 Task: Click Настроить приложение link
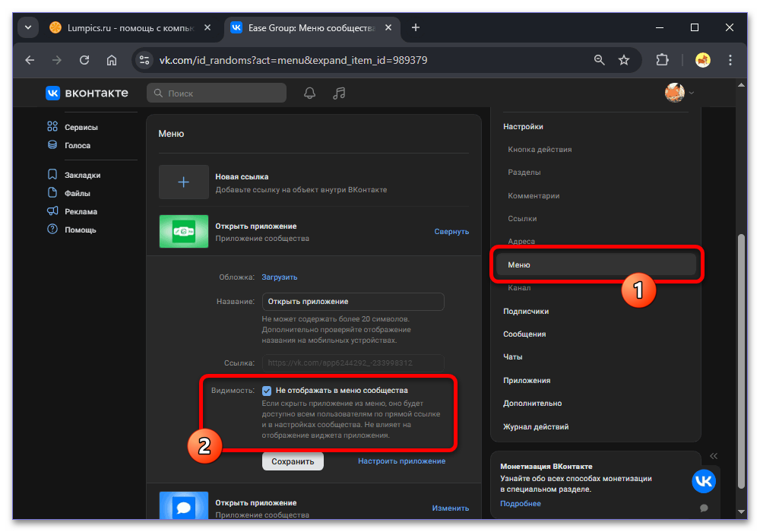click(401, 461)
